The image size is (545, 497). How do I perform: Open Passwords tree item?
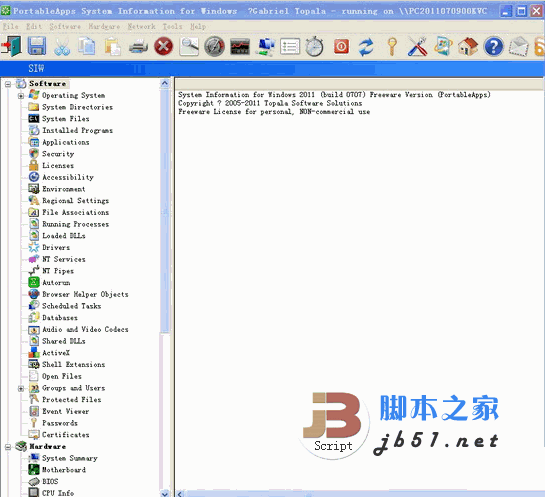[60, 423]
